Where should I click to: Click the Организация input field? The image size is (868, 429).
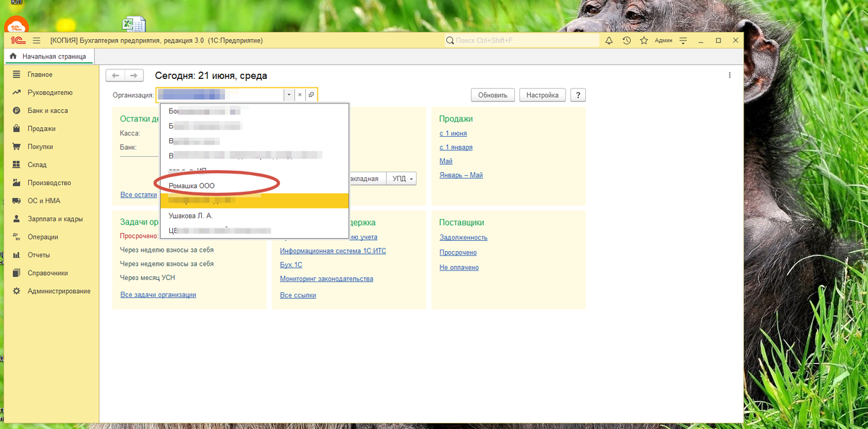coord(220,95)
